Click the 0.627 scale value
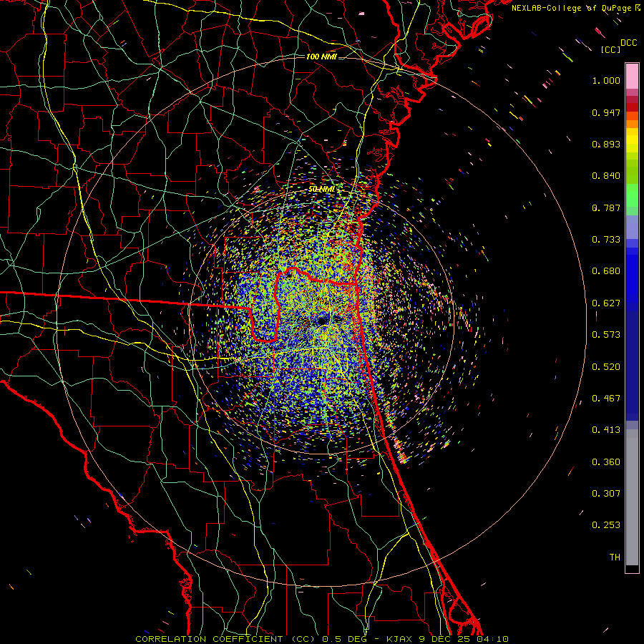 606,303
